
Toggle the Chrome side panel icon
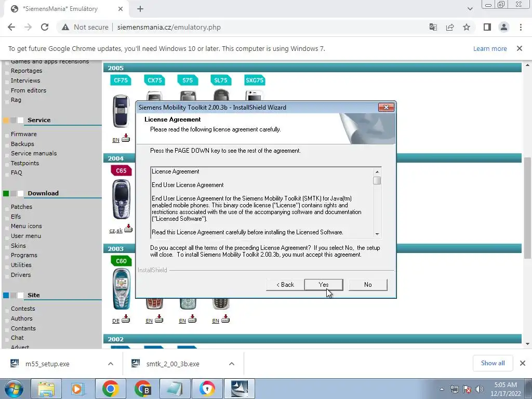coord(487,27)
